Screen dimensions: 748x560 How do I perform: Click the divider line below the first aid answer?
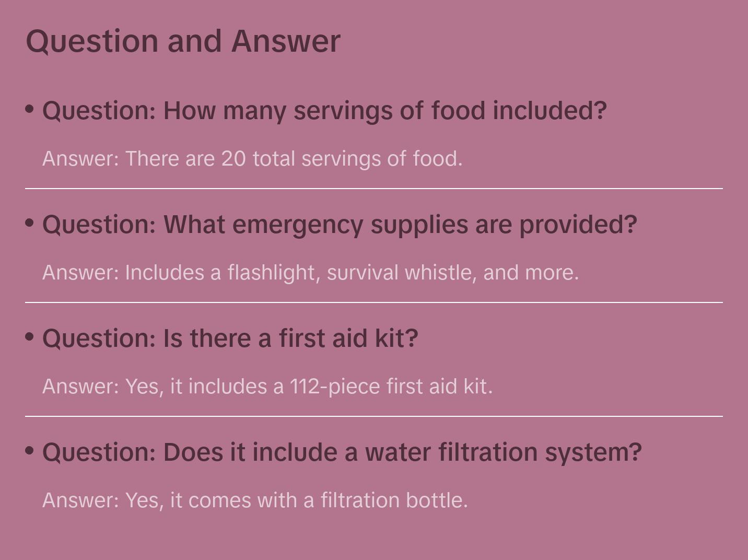(x=374, y=416)
